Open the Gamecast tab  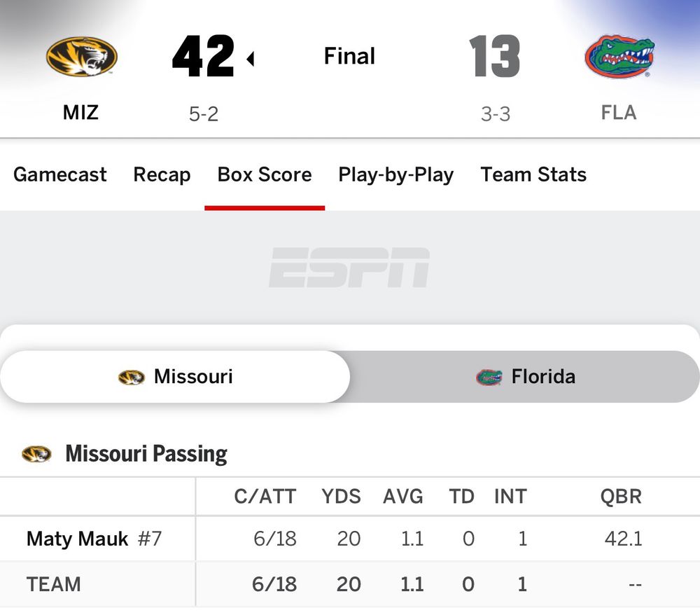click(x=60, y=174)
